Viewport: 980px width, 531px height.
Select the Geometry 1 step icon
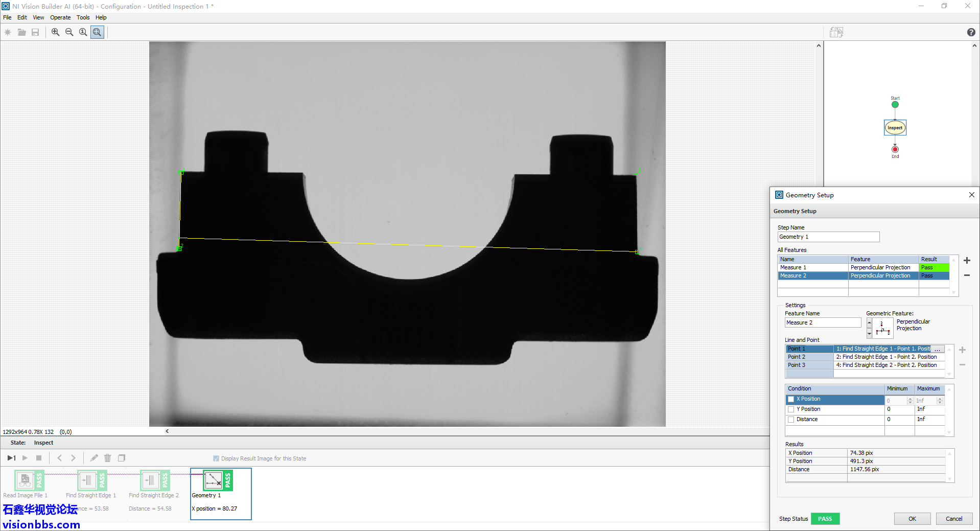click(214, 480)
